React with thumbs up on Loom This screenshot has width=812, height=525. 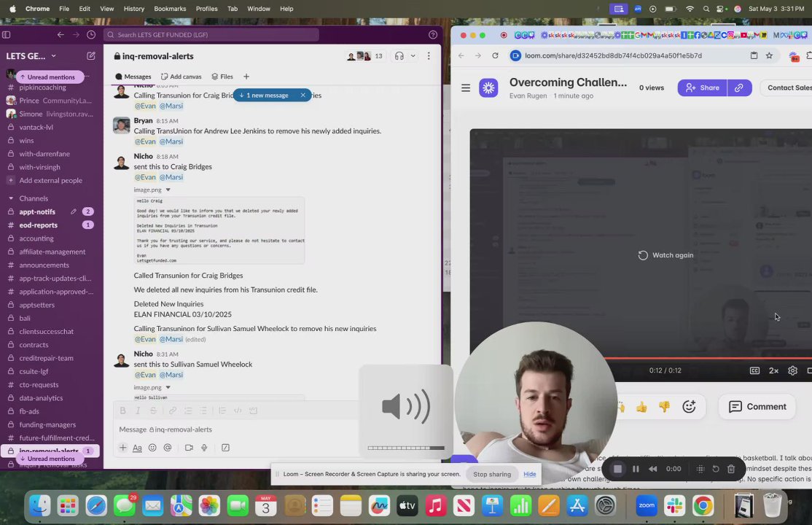point(641,407)
